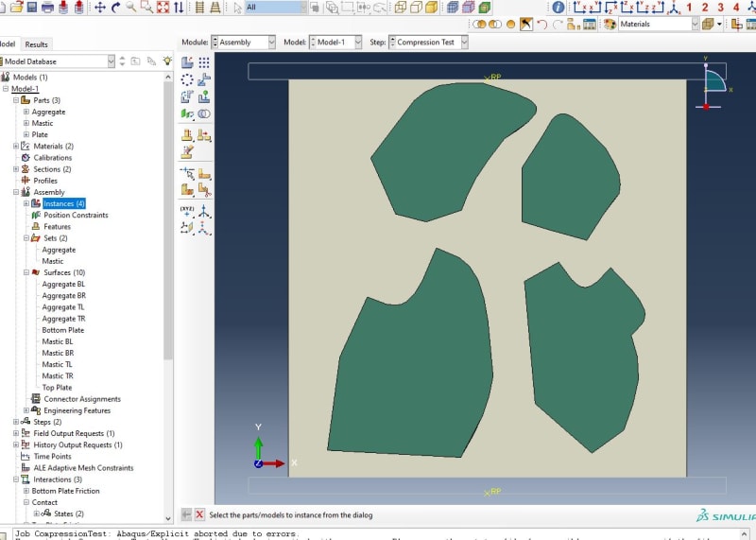Click the model tree light bulb icon
Screen dimensions: 756x540
coord(167,61)
